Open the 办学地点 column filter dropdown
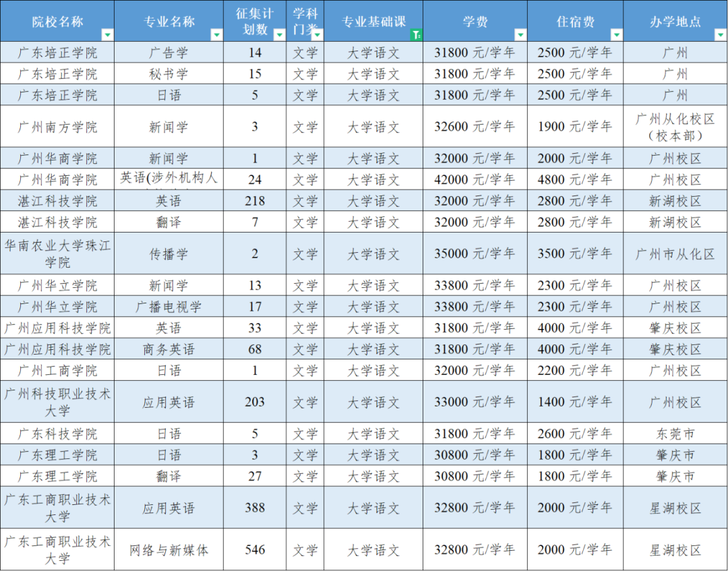Image resolution: width=728 pixels, height=571 pixels. 721,35
